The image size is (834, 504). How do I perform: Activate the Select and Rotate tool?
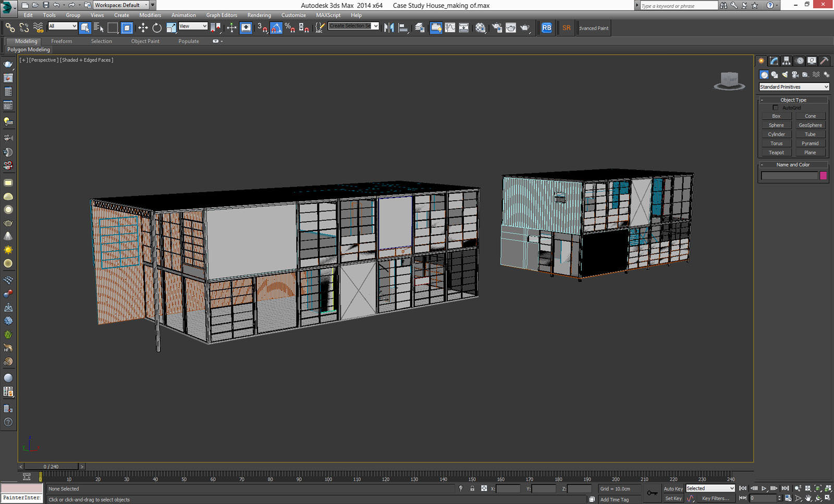click(x=157, y=28)
